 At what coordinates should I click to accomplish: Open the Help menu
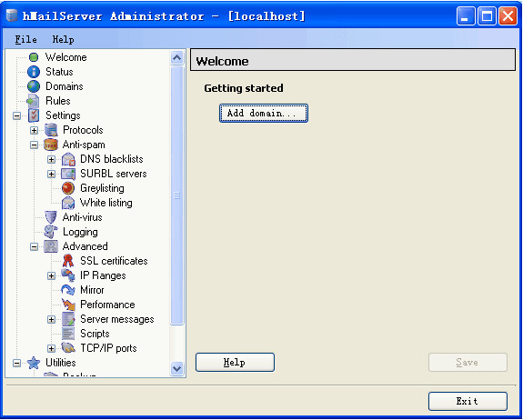[x=63, y=39]
